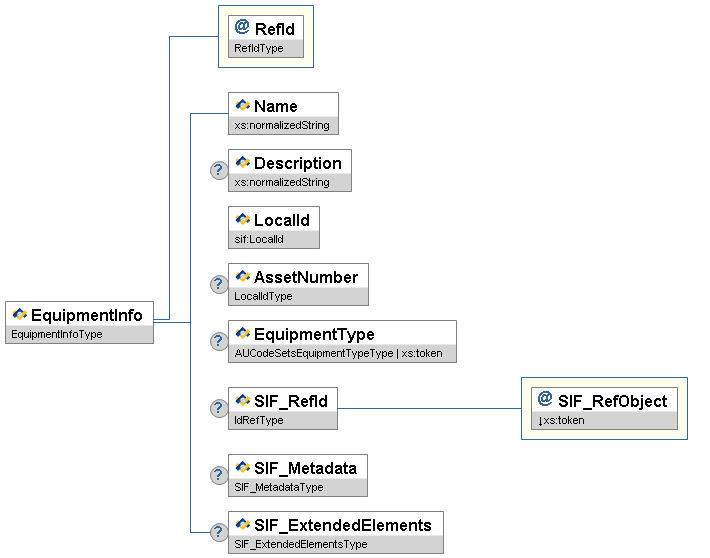Click the SIF_RefObject attribute @ icon
The width and height of the screenshot is (710, 558).
[x=545, y=400]
